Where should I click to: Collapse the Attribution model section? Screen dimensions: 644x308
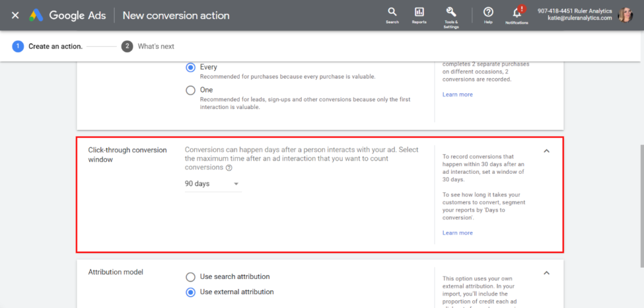coord(547,273)
